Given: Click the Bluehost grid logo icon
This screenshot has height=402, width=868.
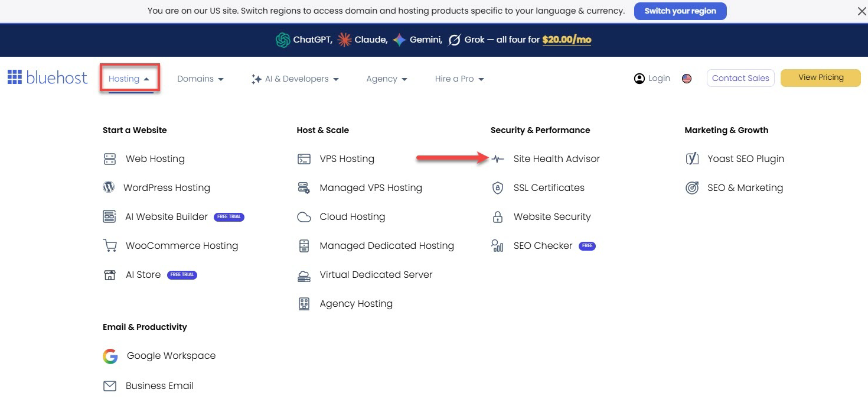Looking at the screenshot, I should click(15, 77).
